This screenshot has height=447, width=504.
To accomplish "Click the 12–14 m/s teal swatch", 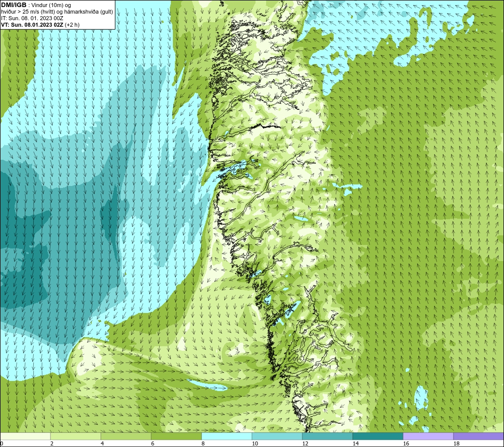I will [327, 436].
